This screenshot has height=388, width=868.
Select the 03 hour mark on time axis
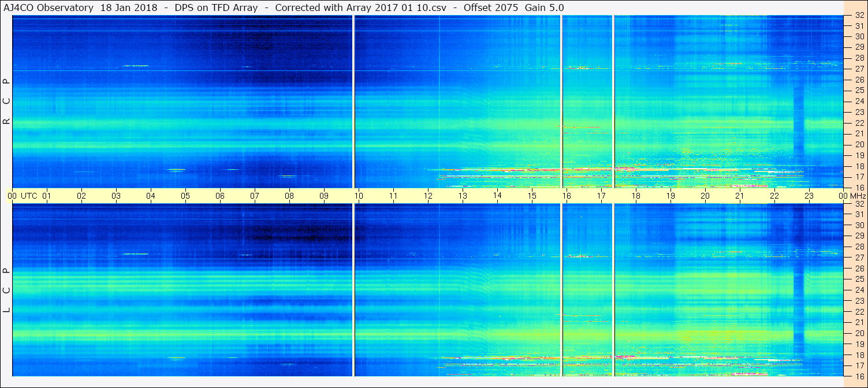point(116,196)
